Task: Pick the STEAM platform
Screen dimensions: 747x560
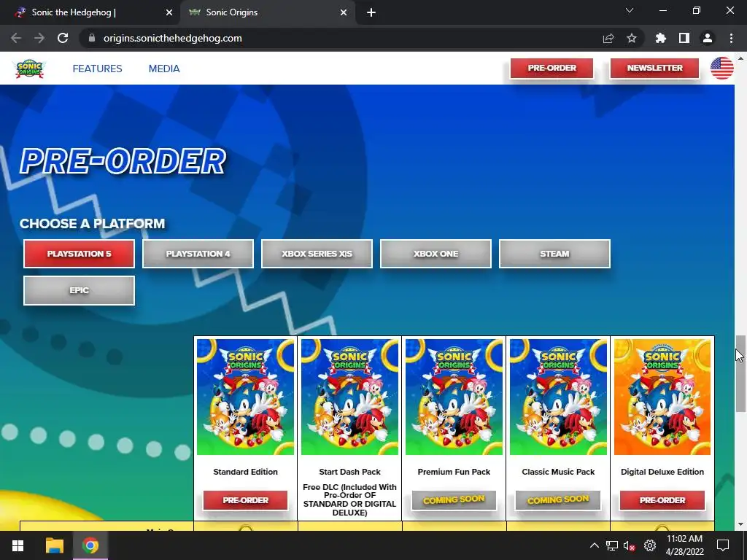Action: point(554,254)
